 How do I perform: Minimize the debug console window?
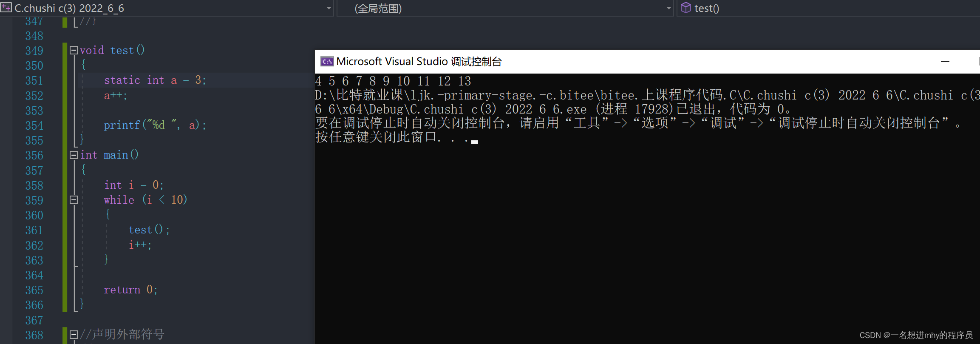pyautogui.click(x=945, y=62)
